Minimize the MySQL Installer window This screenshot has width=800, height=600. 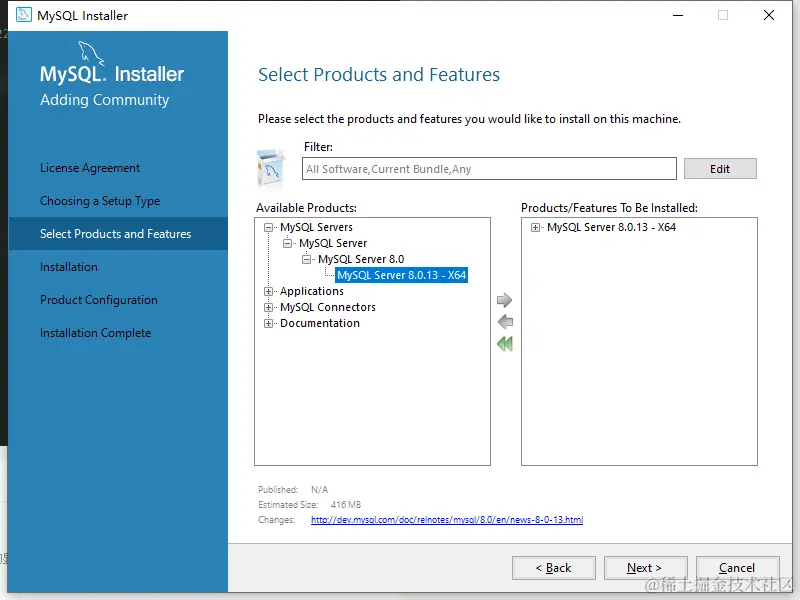pyautogui.click(x=678, y=15)
